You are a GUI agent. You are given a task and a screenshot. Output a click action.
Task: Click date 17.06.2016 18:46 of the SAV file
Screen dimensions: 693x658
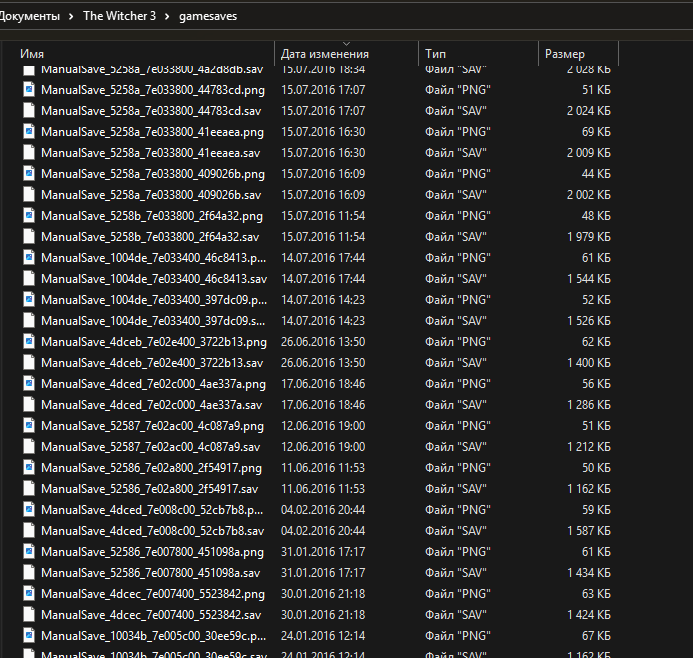(x=323, y=405)
